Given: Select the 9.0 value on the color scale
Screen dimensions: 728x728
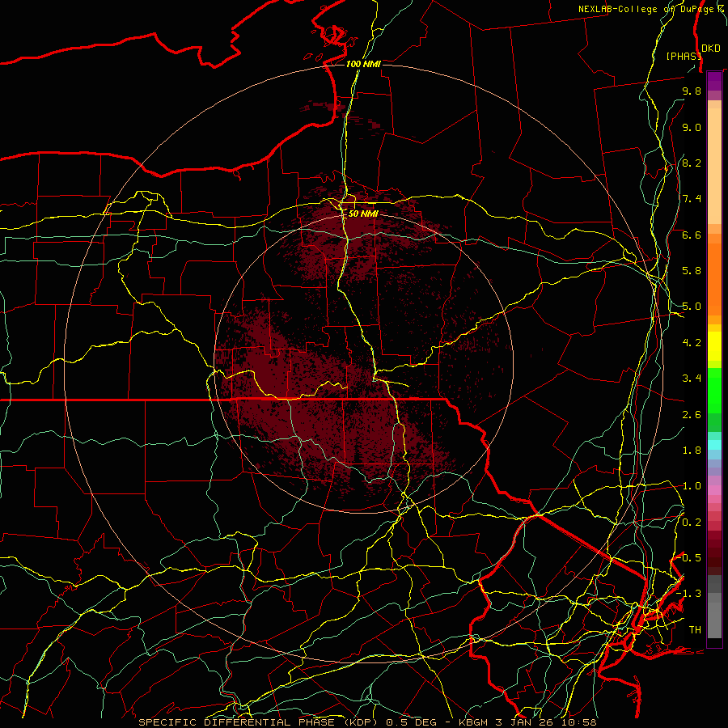Looking at the screenshot, I should [692, 127].
